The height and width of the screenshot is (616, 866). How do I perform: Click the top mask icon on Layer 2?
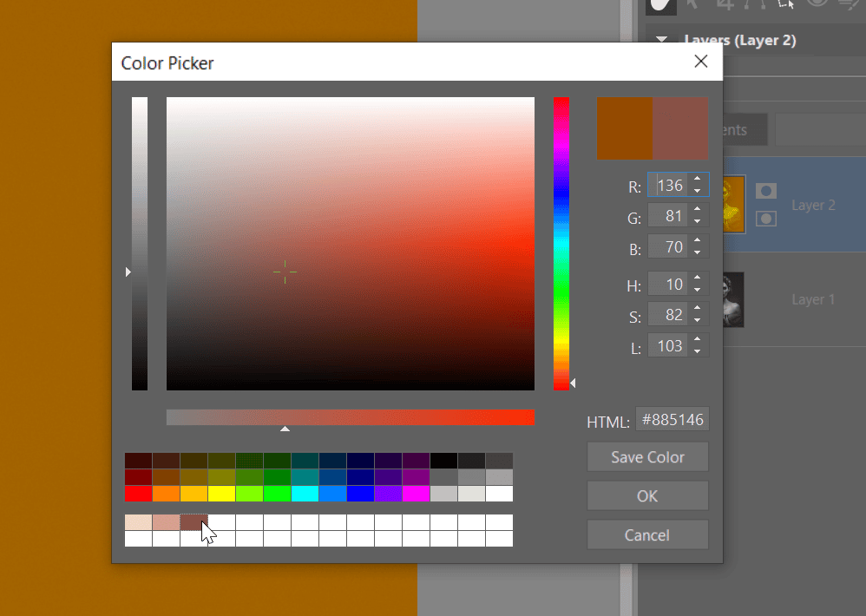(x=766, y=191)
